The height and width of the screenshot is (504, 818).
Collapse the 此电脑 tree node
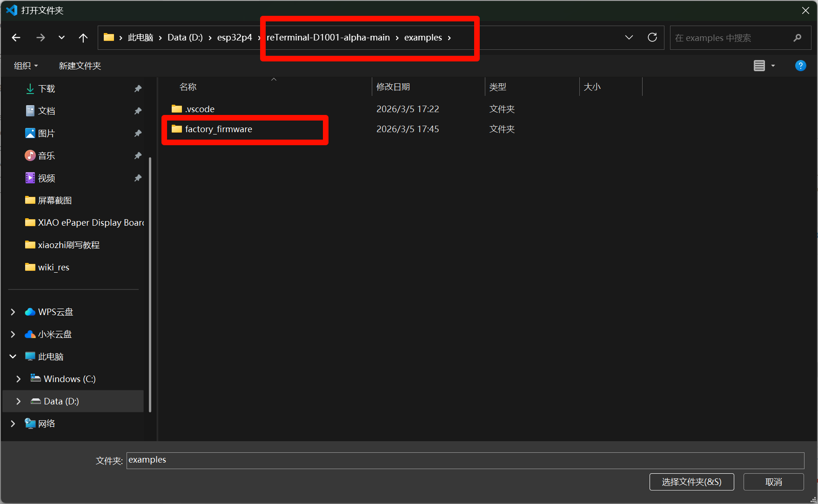(x=13, y=356)
